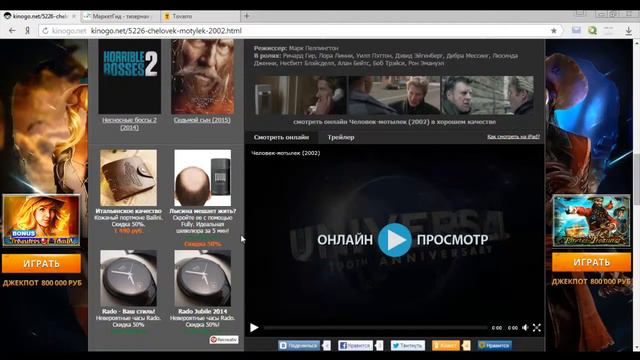
Task: Click left ИГРАТЬ orange button
Action: pos(41,264)
